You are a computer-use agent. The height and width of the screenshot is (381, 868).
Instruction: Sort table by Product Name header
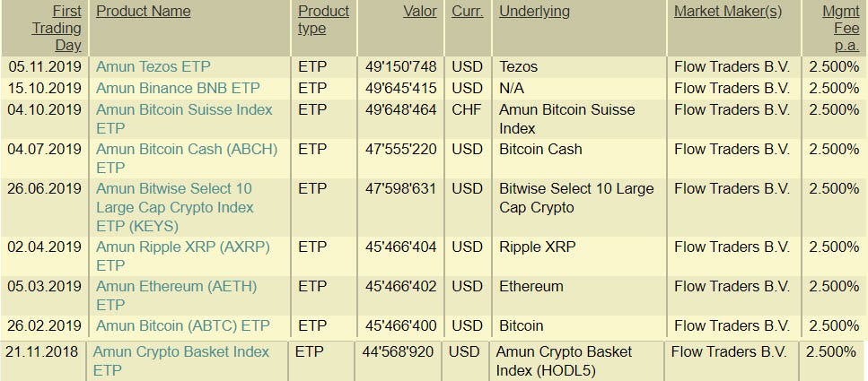pos(144,12)
